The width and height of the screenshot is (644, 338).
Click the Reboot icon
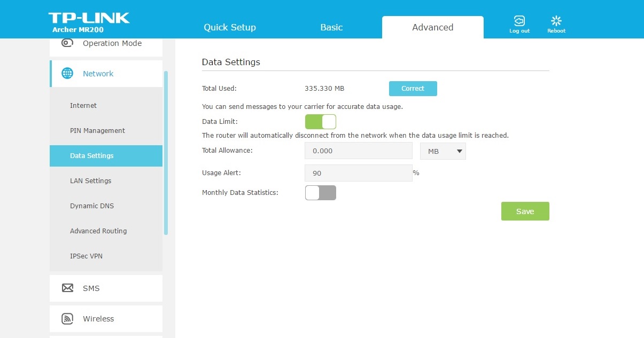[556, 21]
